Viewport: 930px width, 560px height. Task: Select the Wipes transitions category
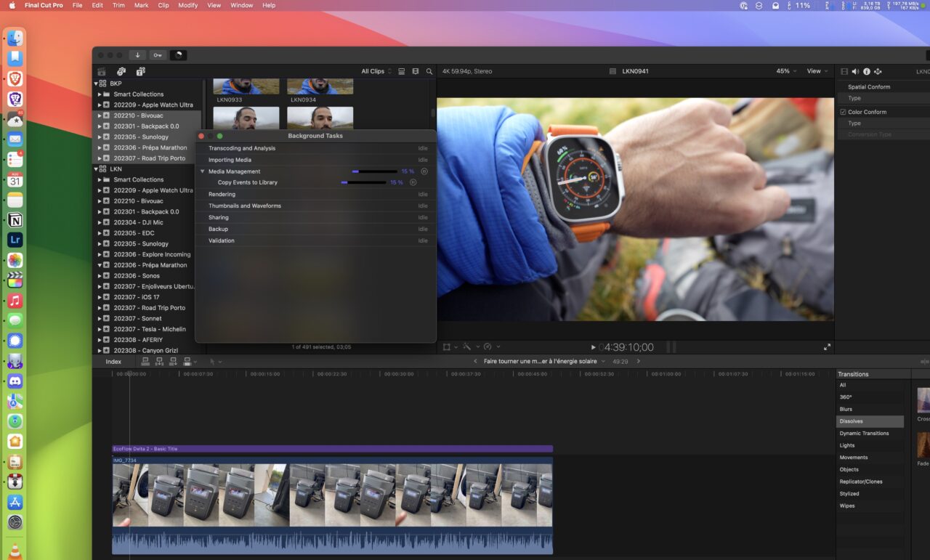point(870,506)
